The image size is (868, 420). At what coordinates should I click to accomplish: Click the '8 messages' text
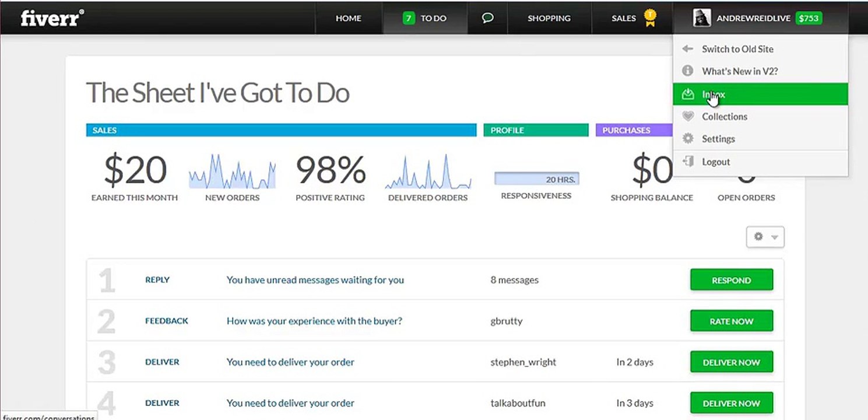pos(515,280)
